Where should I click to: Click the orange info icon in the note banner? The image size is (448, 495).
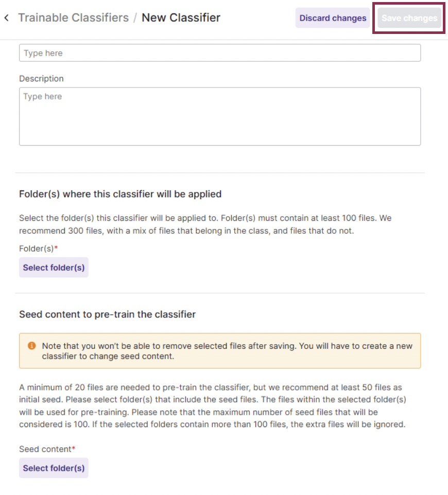pyautogui.click(x=31, y=346)
